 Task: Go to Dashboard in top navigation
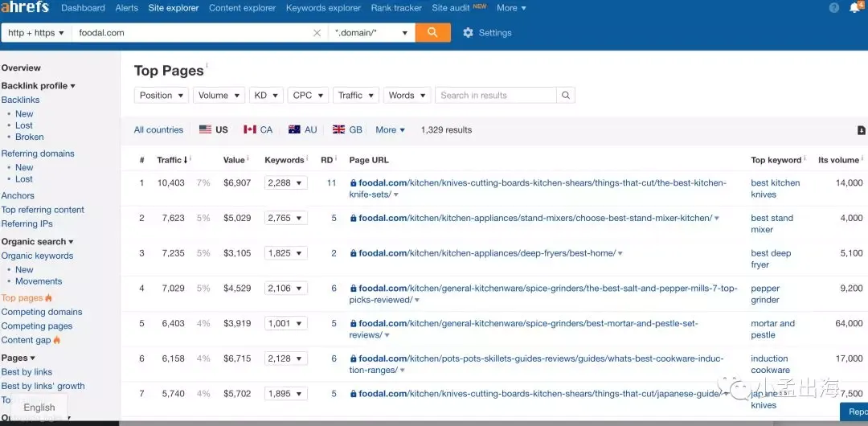coord(83,8)
